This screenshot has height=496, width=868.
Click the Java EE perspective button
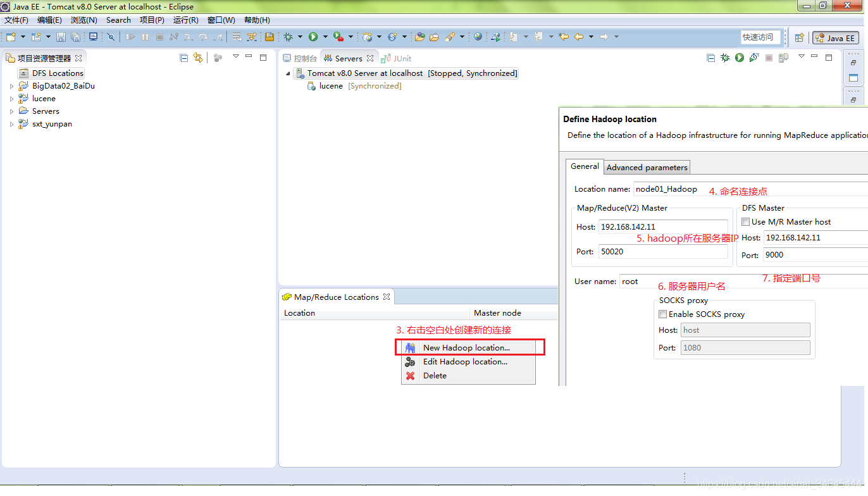(x=836, y=37)
